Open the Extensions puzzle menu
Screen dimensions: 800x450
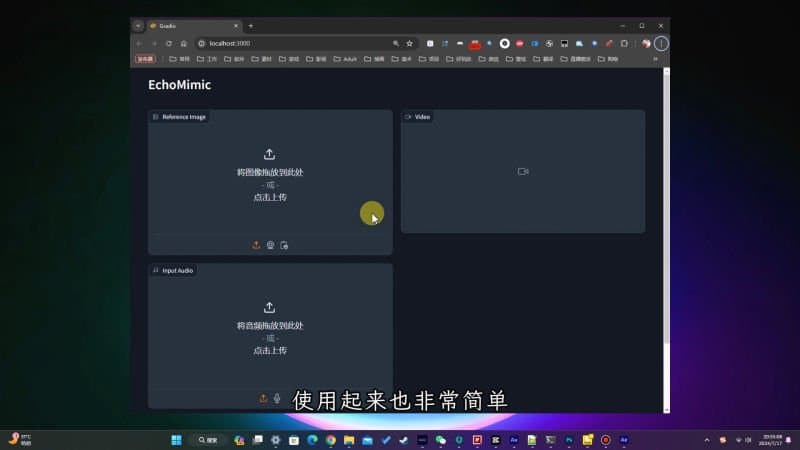(x=624, y=44)
